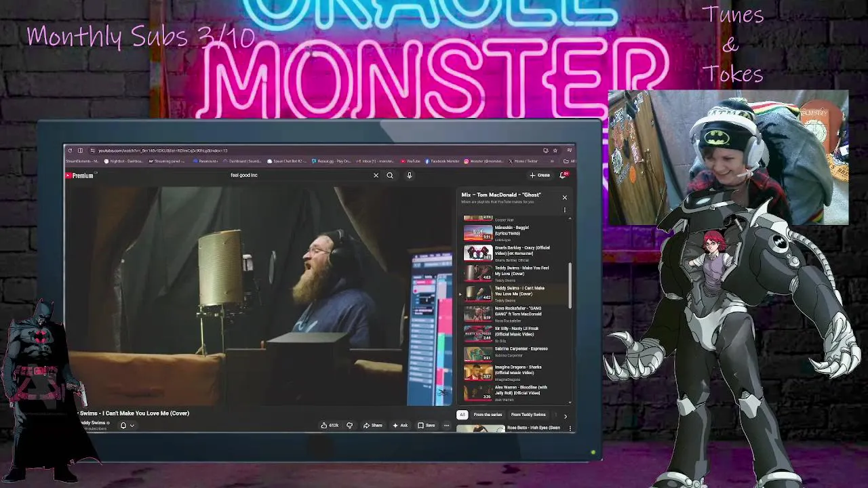Click the Ask button
This screenshot has width=868, height=488.
(x=400, y=426)
